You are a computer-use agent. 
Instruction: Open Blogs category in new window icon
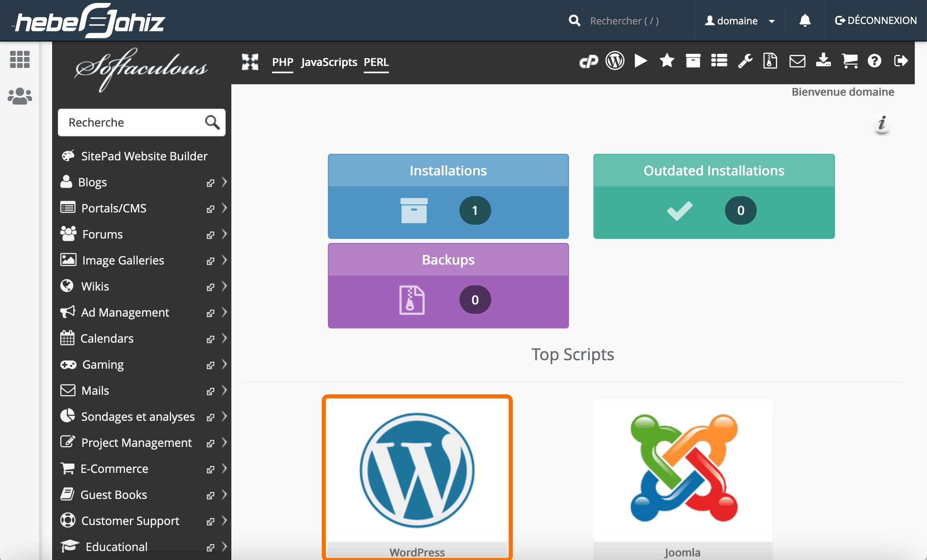coord(210,183)
